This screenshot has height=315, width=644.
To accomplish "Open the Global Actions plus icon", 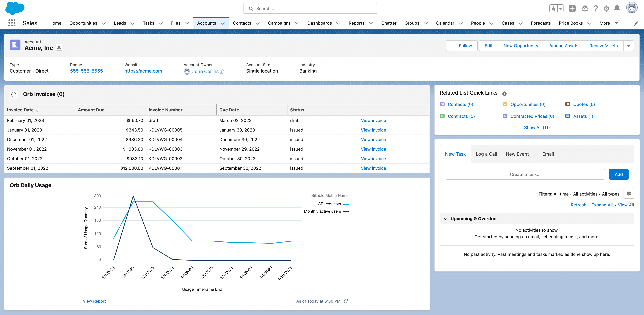I will (572, 9).
